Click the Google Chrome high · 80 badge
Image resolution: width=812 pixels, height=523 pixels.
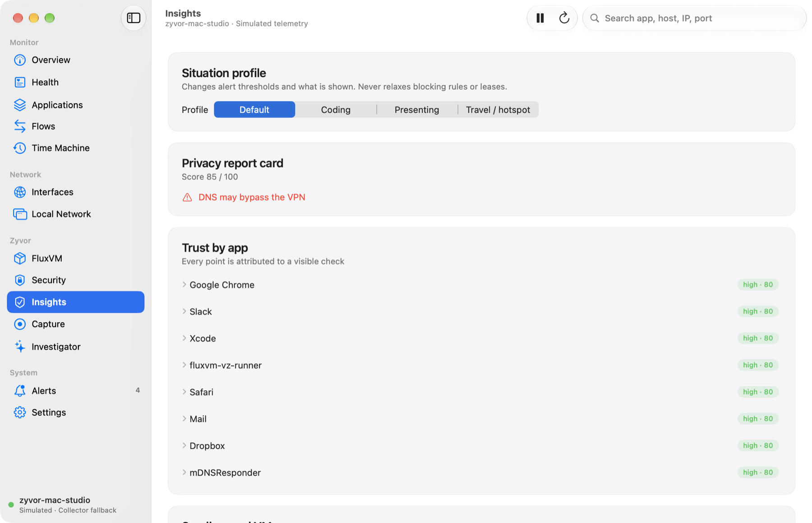[x=758, y=285]
